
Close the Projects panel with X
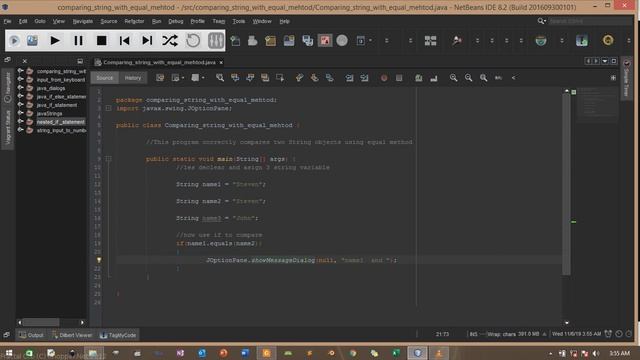coord(24,61)
